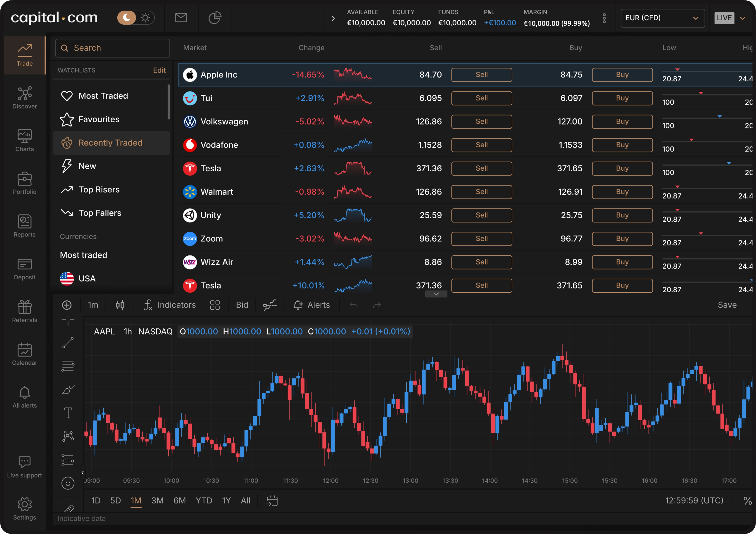The width and height of the screenshot is (756, 534).
Task: Click the market Search field
Action: click(113, 48)
